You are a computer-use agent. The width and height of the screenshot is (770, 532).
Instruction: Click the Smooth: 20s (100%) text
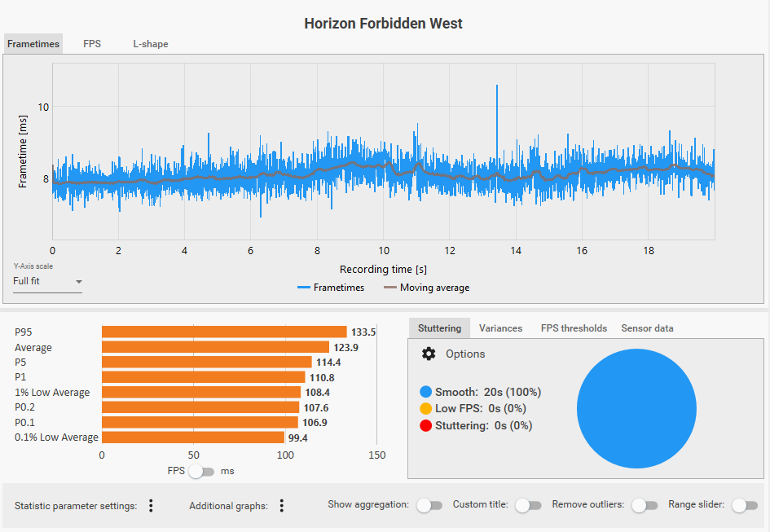[488, 392]
